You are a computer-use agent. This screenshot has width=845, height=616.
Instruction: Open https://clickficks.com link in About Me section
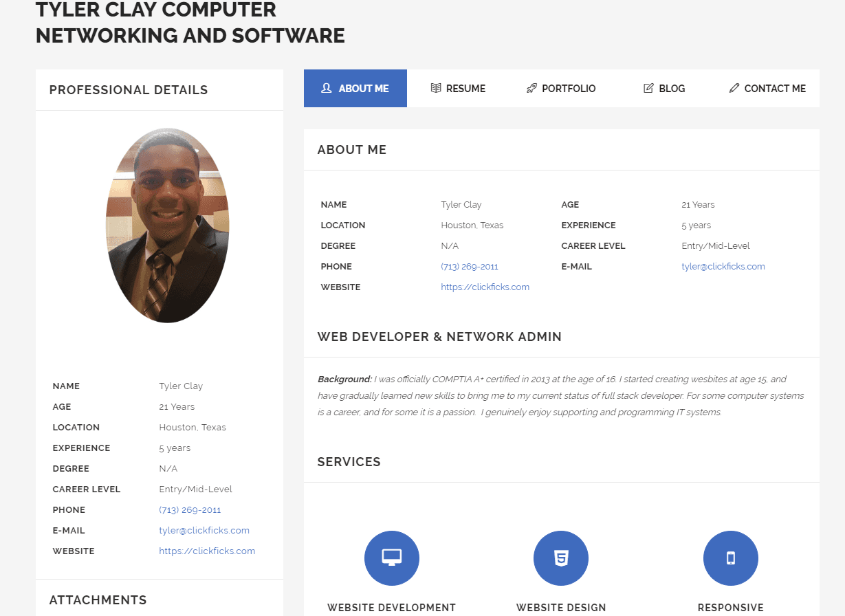click(485, 287)
